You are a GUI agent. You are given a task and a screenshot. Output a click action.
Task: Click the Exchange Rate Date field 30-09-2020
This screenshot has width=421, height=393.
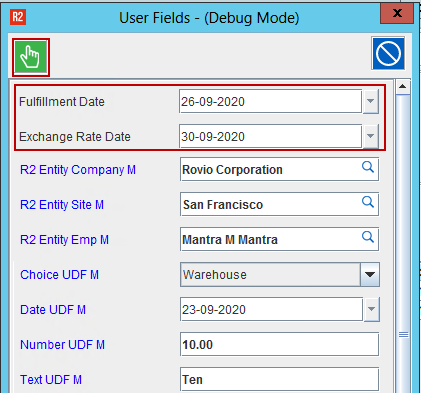tap(270, 136)
